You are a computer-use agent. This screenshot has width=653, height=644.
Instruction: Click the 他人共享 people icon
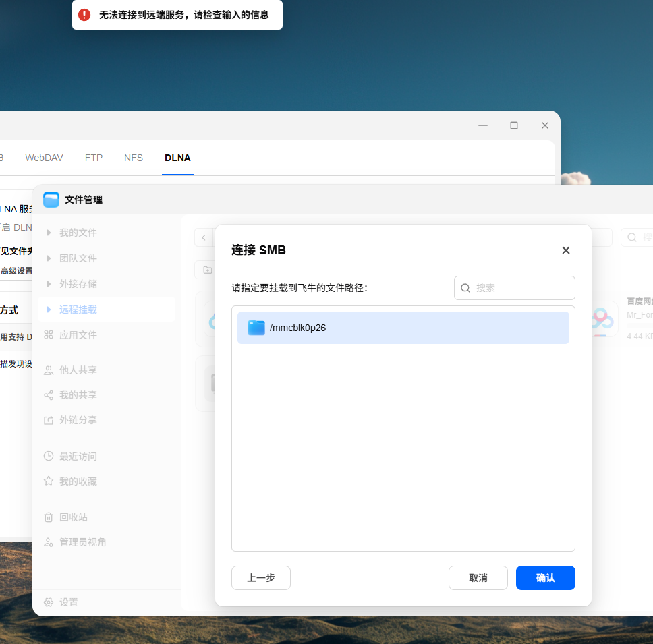[x=49, y=370]
